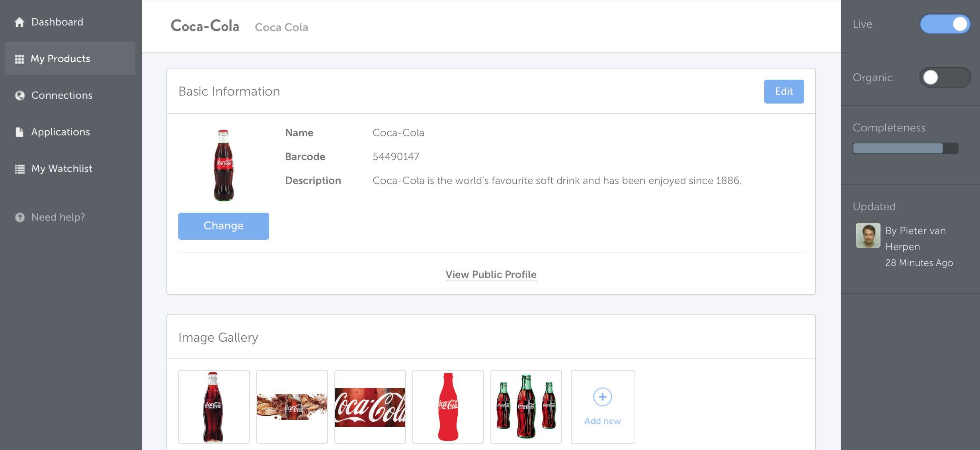Enable the Organic toggle
Viewport: 980px width, 450px height.
[945, 77]
